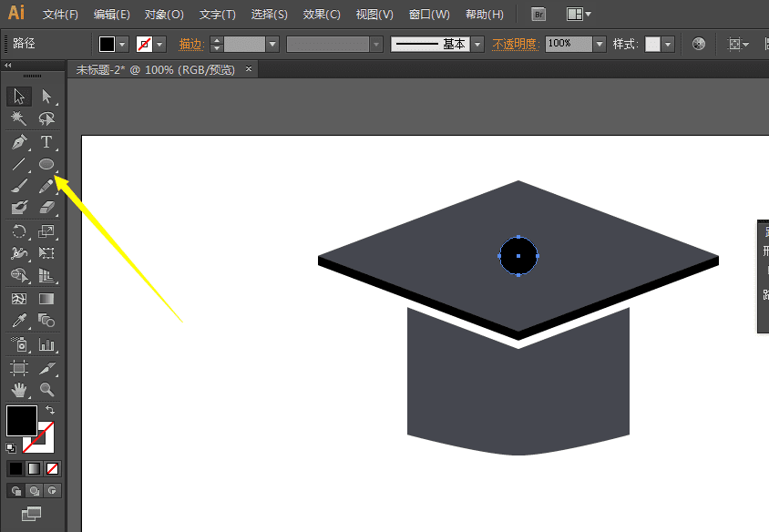Activate the Zoom magnifier tool
The height and width of the screenshot is (532, 769).
click(46, 390)
